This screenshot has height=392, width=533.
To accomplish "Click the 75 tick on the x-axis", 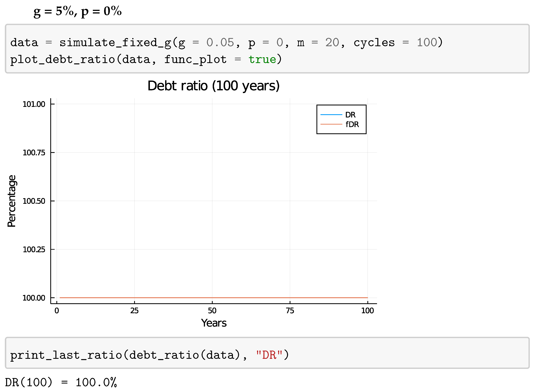I will pos(290,311).
